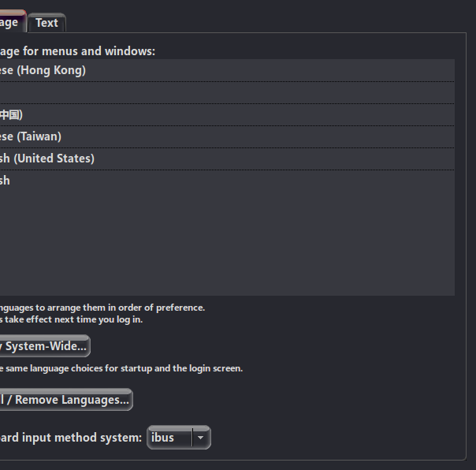Click the 'take effect next time you log in' note
Image resolution: width=476 pixels, height=470 pixels.
[x=73, y=319]
